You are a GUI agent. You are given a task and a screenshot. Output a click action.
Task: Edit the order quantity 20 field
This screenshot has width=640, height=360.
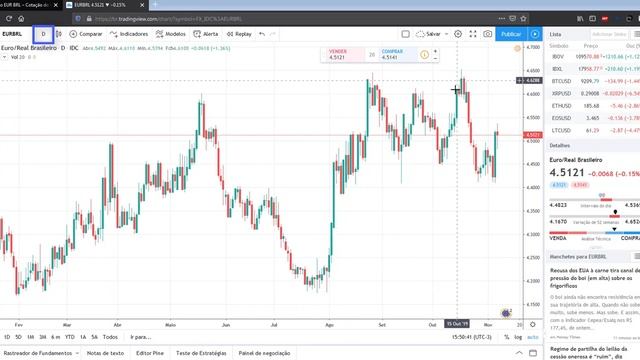372,55
